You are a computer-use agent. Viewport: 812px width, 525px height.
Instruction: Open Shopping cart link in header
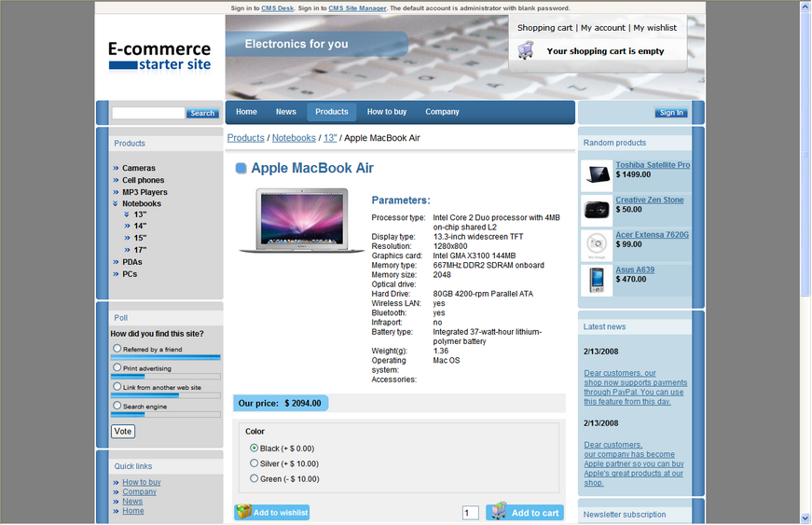(544, 28)
